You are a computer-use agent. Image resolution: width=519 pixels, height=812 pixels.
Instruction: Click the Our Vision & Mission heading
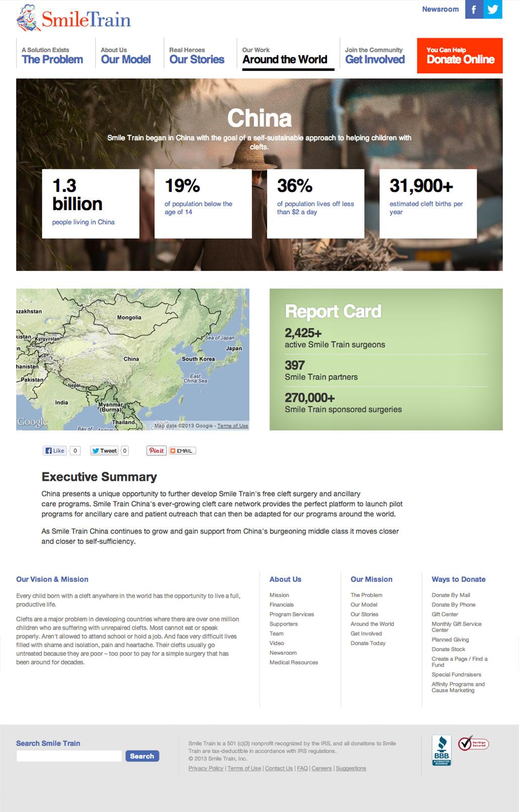[52, 579]
